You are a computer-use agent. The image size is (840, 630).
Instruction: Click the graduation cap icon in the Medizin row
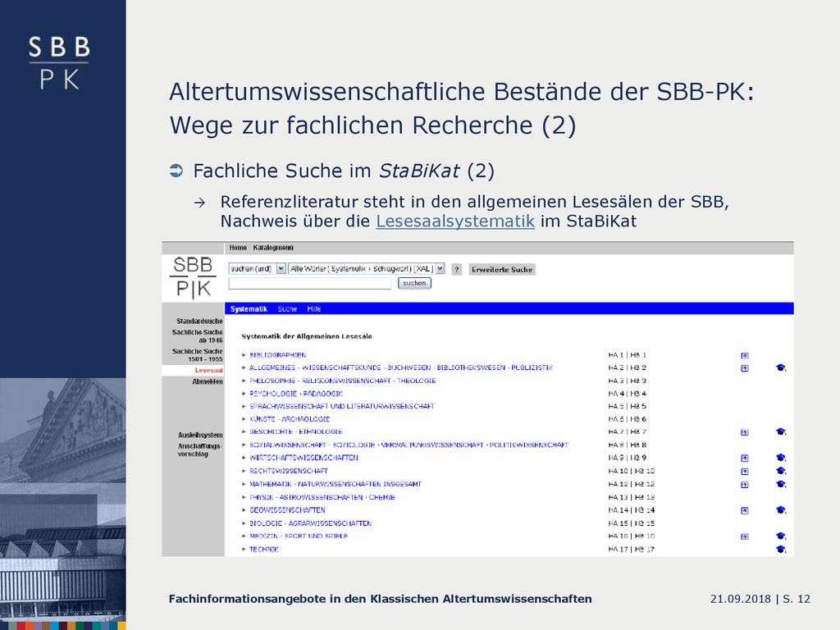pos(781,536)
